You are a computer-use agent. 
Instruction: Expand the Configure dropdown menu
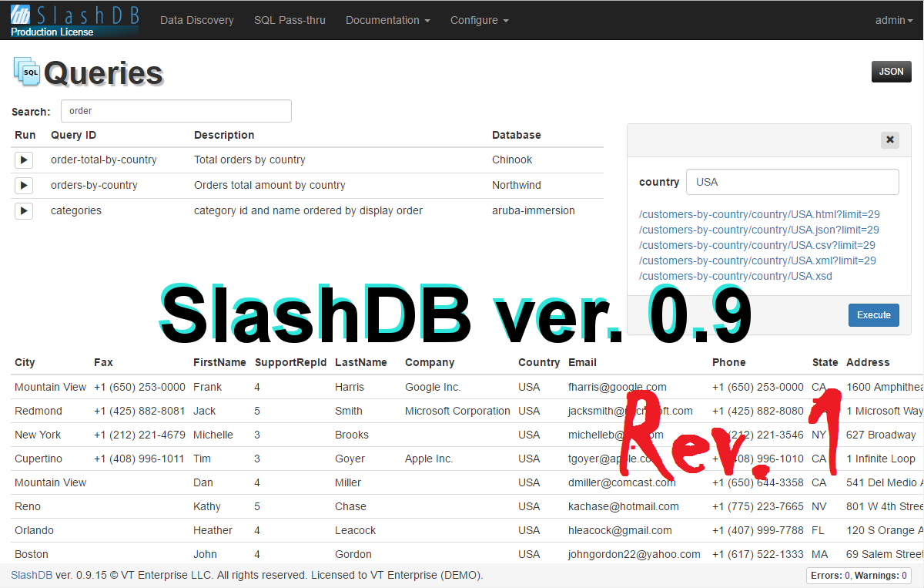click(x=480, y=20)
